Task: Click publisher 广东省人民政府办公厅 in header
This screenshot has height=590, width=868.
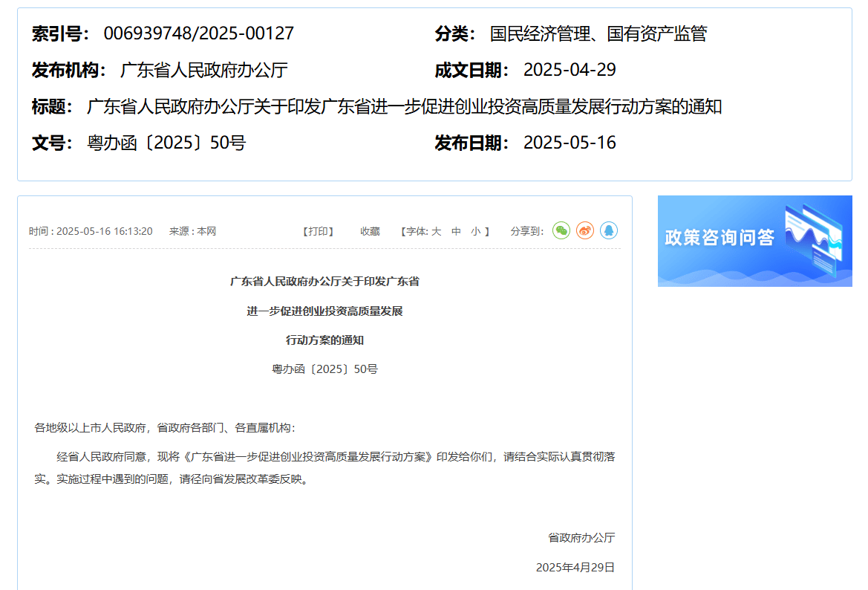Action: point(203,71)
